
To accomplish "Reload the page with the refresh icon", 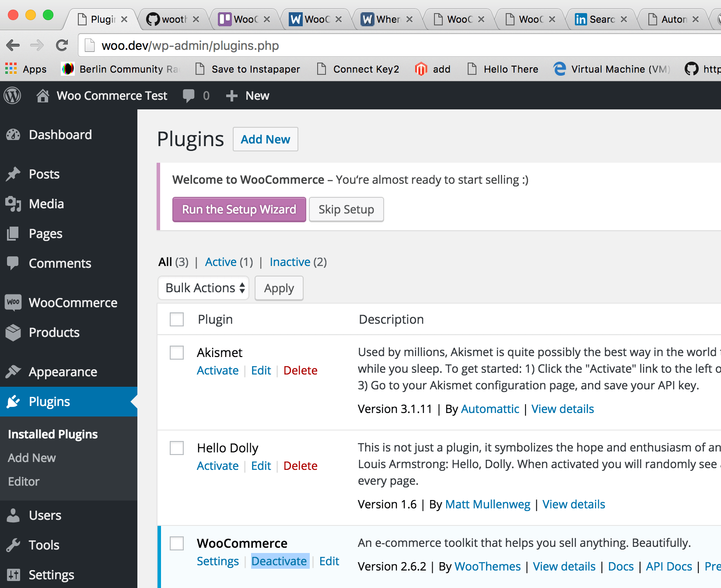I will tap(62, 45).
